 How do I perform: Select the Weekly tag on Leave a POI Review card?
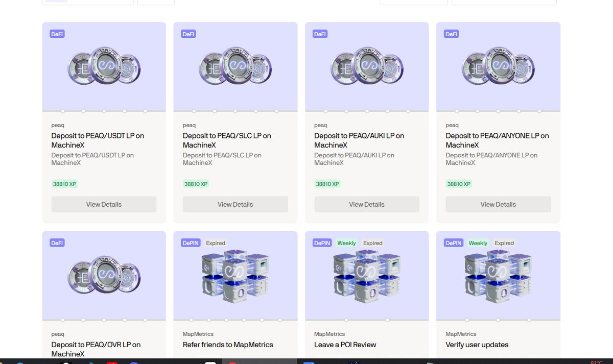(346, 243)
